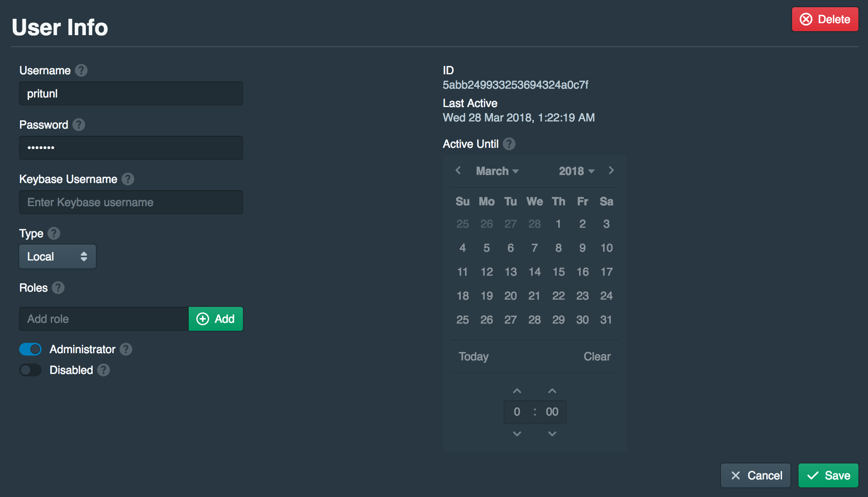
Task: Show help for Keybase Username
Action: (128, 179)
